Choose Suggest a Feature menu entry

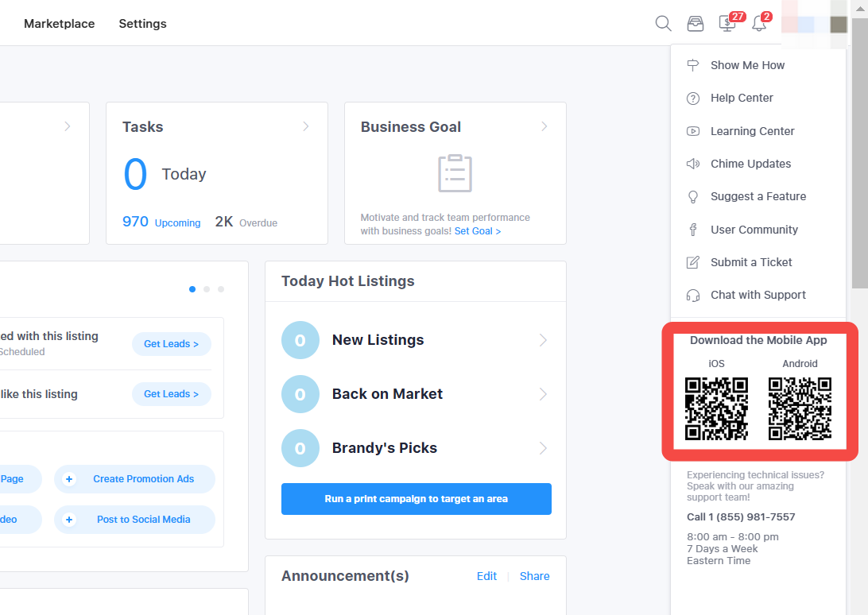click(758, 197)
